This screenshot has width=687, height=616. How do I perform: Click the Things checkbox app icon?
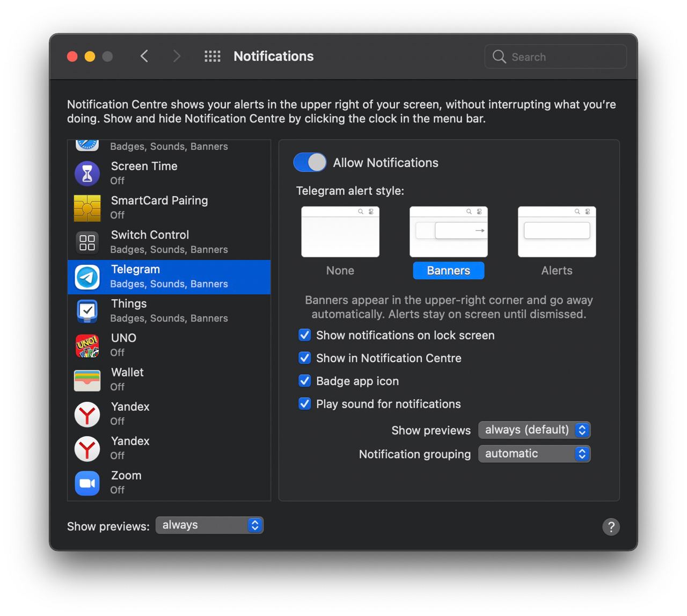point(87,311)
